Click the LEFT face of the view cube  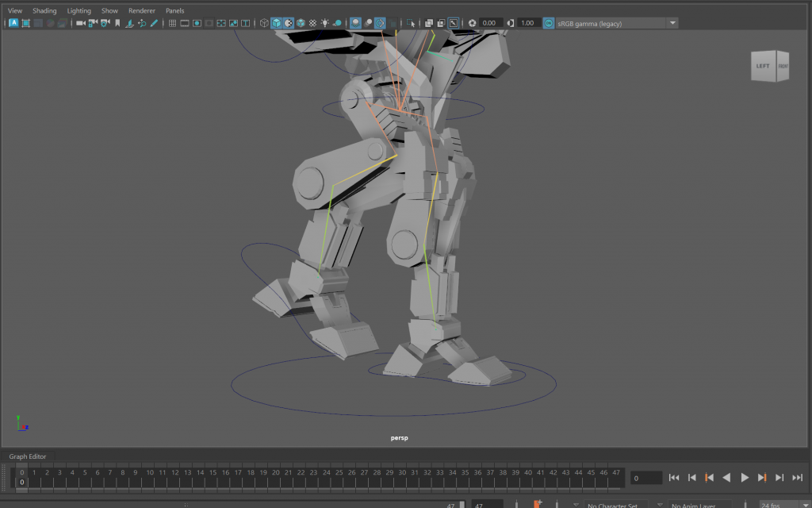pos(762,67)
